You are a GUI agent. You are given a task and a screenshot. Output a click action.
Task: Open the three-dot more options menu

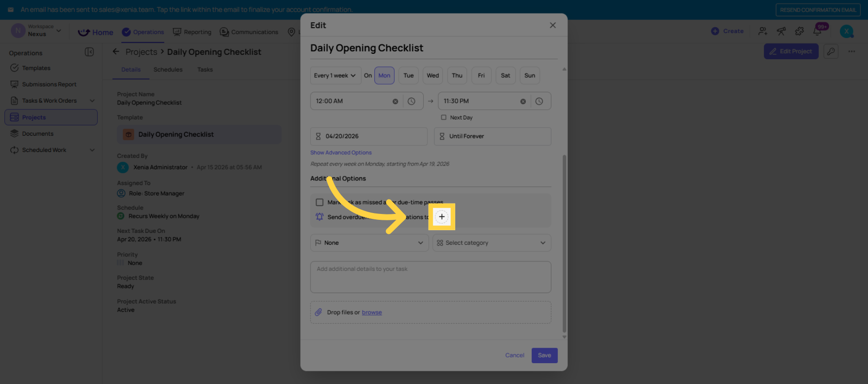[852, 52]
